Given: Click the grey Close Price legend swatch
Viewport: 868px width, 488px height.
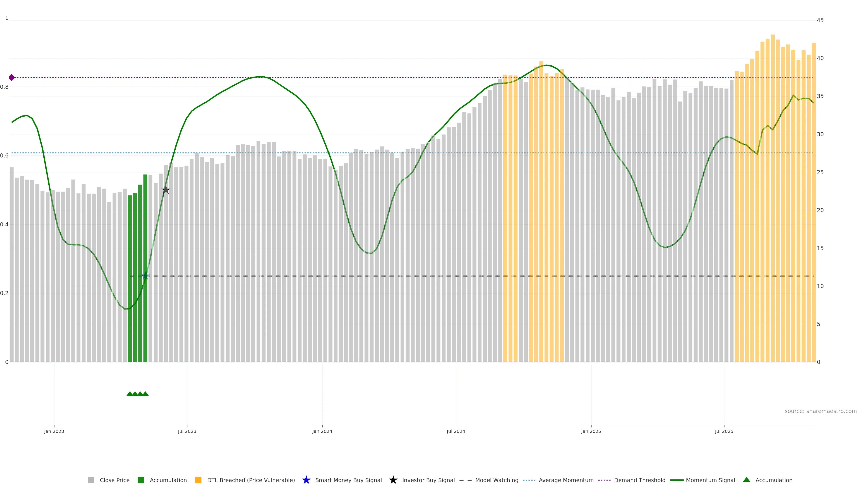Looking at the screenshot, I should [x=91, y=480].
